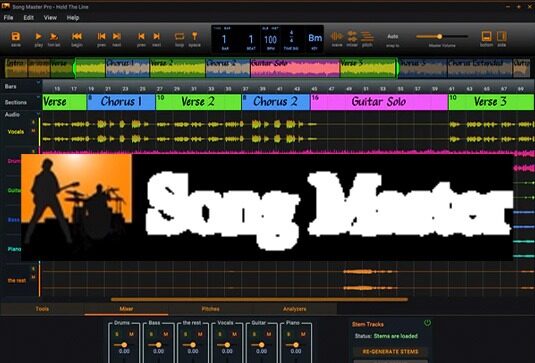Step forward with the second next icon
The height and width of the screenshot is (363, 535).
[x=156, y=36]
